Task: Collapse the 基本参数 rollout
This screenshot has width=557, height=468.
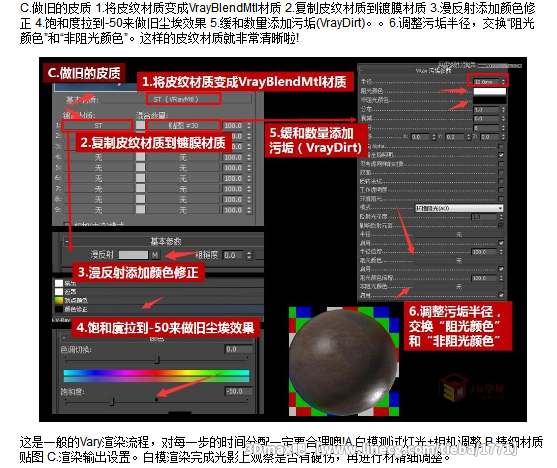Action: click(66, 241)
